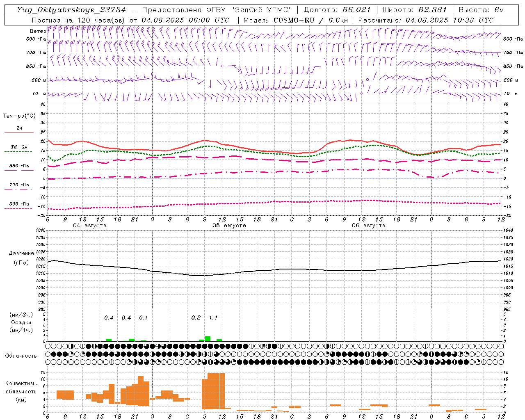This screenshot has height=420, width=525.
Task: Select the 05 августа date label
Action: [229, 226]
